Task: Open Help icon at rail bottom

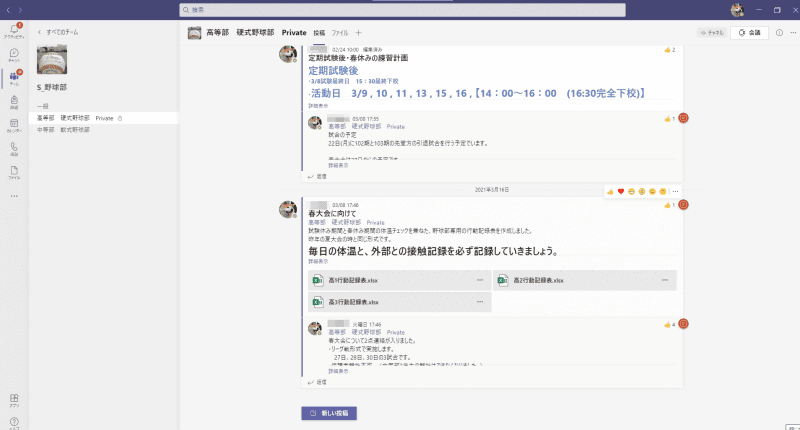Action: pos(14,422)
